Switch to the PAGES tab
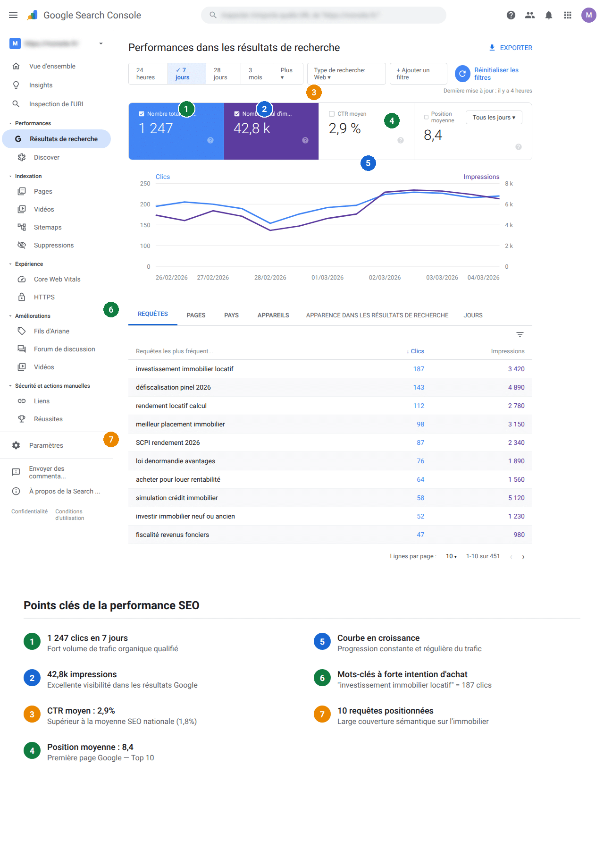The height and width of the screenshot is (868, 604). [x=196, y=315]
